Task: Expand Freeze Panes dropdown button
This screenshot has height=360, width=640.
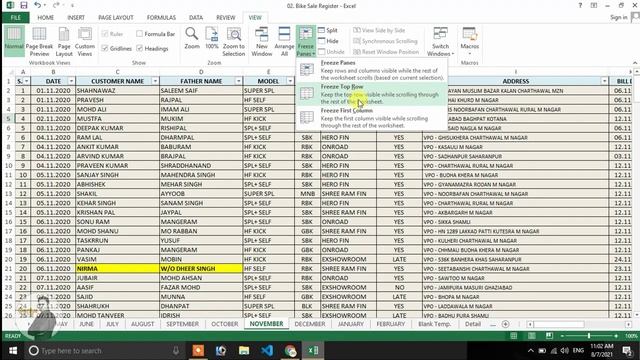Action: 305,49
